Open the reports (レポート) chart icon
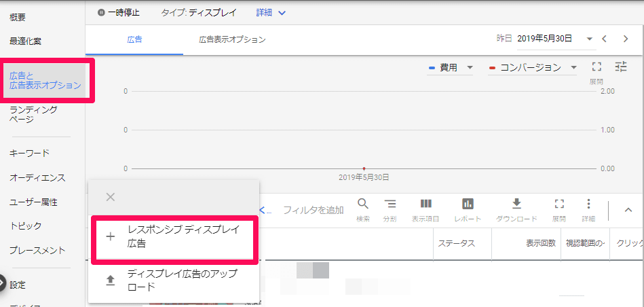Viewport: 644px width, 307px height. point(468,204)
